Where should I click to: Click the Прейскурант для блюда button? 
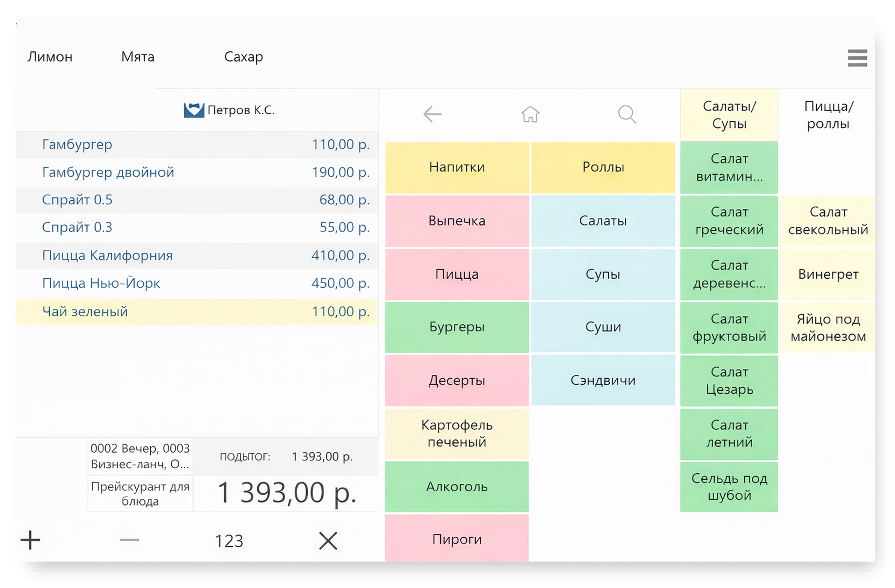point(140,494)
